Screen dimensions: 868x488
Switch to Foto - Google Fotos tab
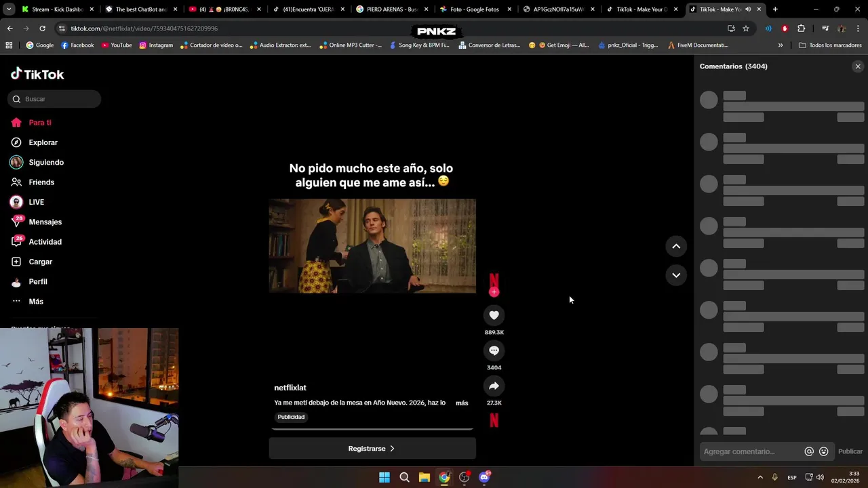475,9
